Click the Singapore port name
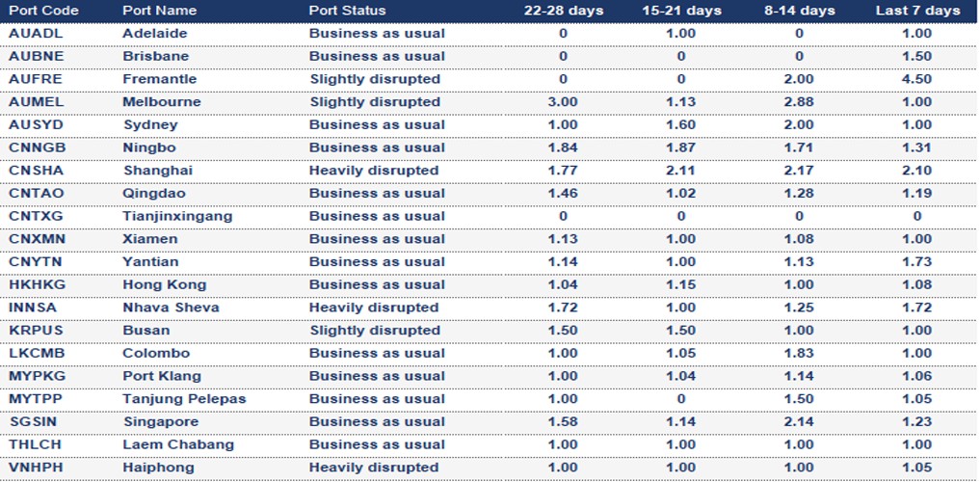 (161, 422)
